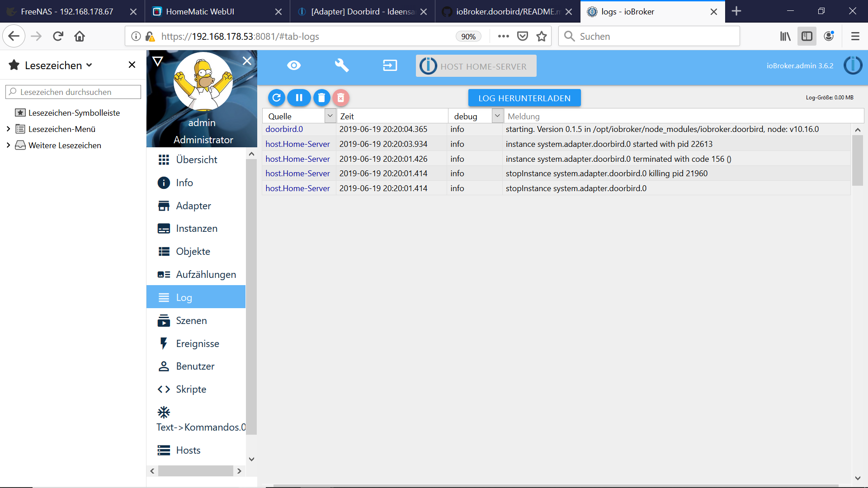The height and width of the screenshot is (488, 868).
Task: Save page to Pocket
Action: tap(523, 36)
